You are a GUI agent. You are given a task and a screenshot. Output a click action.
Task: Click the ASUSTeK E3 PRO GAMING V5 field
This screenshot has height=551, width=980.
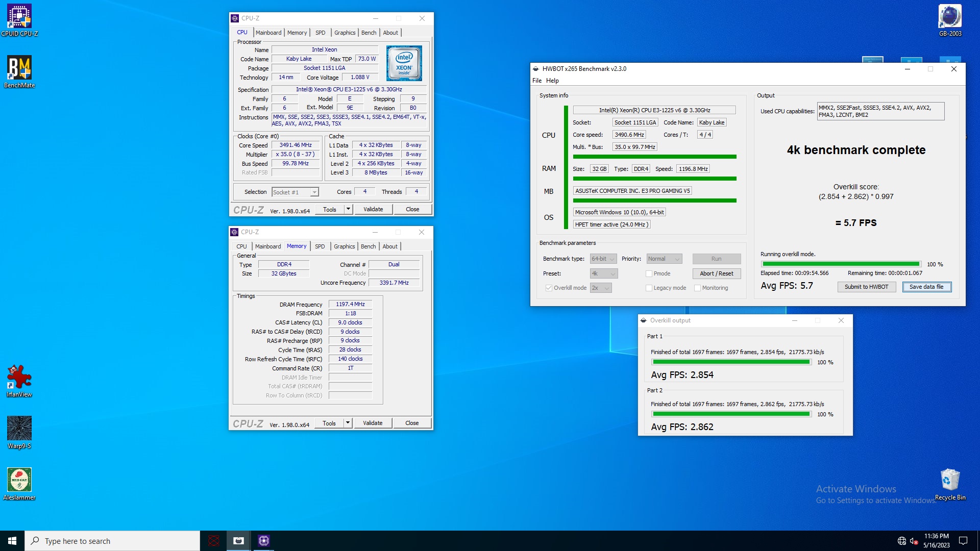point(632,191)
